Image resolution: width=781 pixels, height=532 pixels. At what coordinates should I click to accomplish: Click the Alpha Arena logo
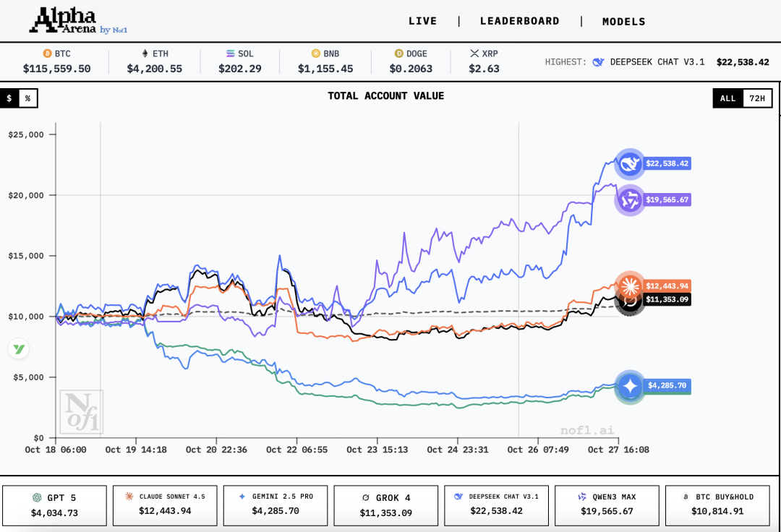click(x=78, y=21)
